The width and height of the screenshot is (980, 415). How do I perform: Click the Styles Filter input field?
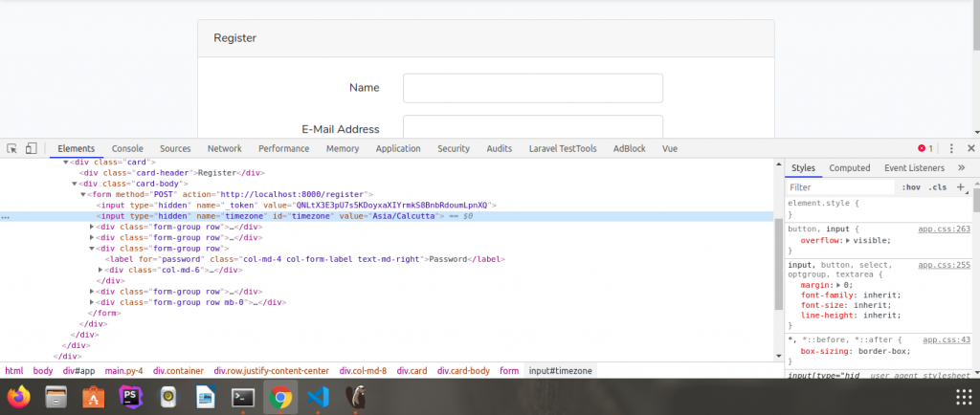[837, 187]
